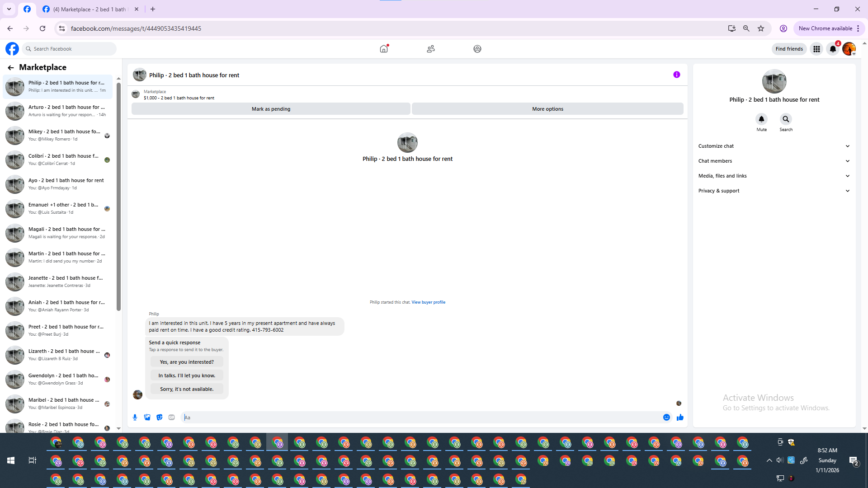Switch to the Marketplace browser tab
Screen dimensions: 868x488
pos(90,9)
